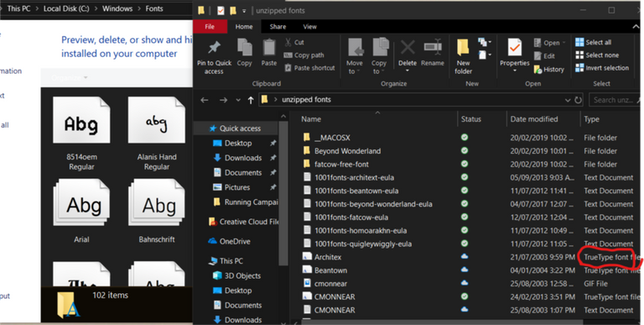Click Windows in Fonts window breadcrumb
Image resolution: width=644 pixels, height=325 pixels.
(117, 8)
